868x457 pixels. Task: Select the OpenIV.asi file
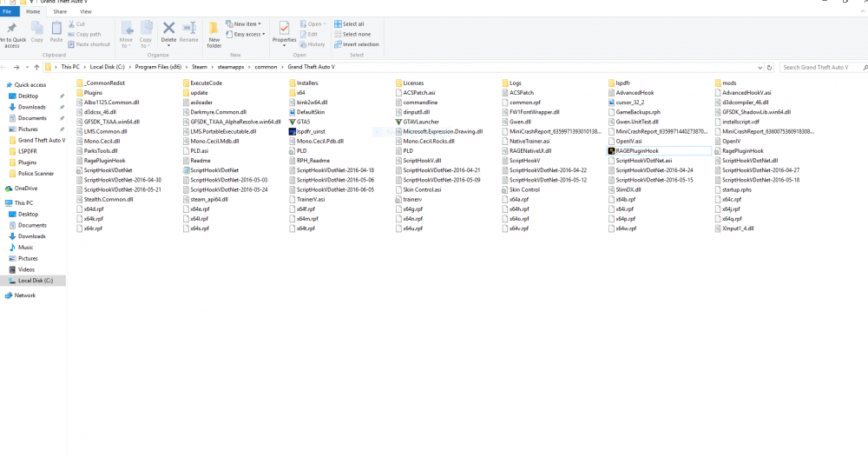625,142
